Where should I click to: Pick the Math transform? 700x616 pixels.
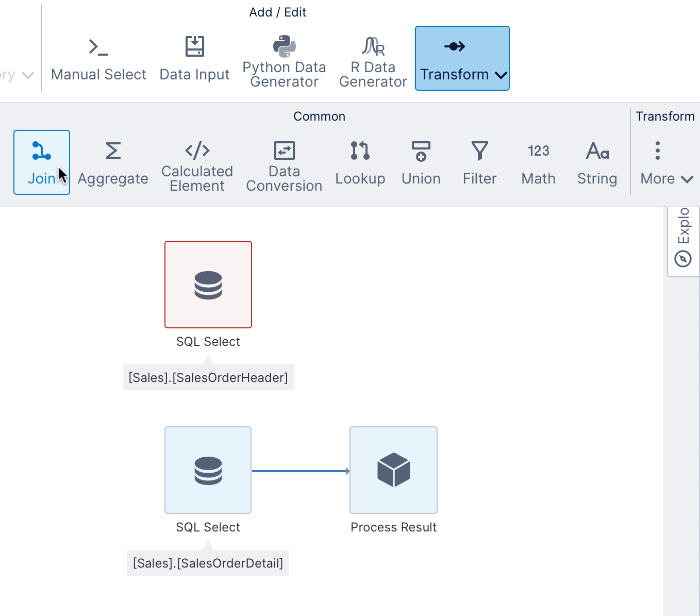coord(539,162)
